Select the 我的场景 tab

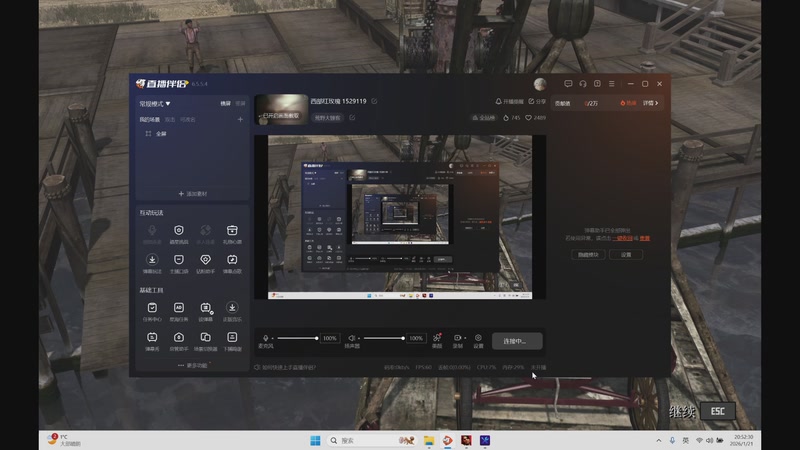(149, 119)
